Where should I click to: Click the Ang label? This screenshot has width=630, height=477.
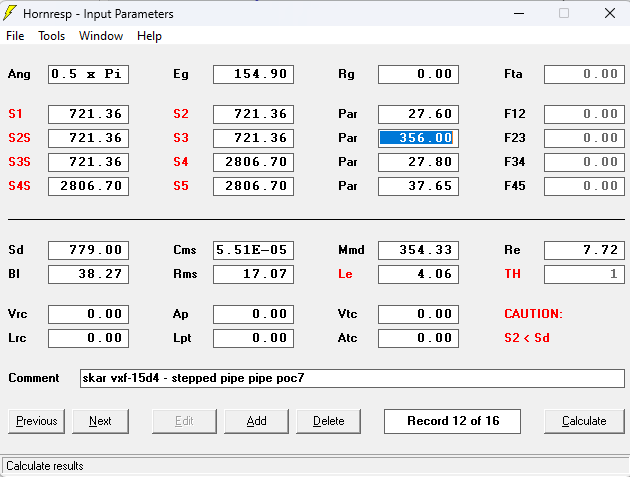click(19, 74)
